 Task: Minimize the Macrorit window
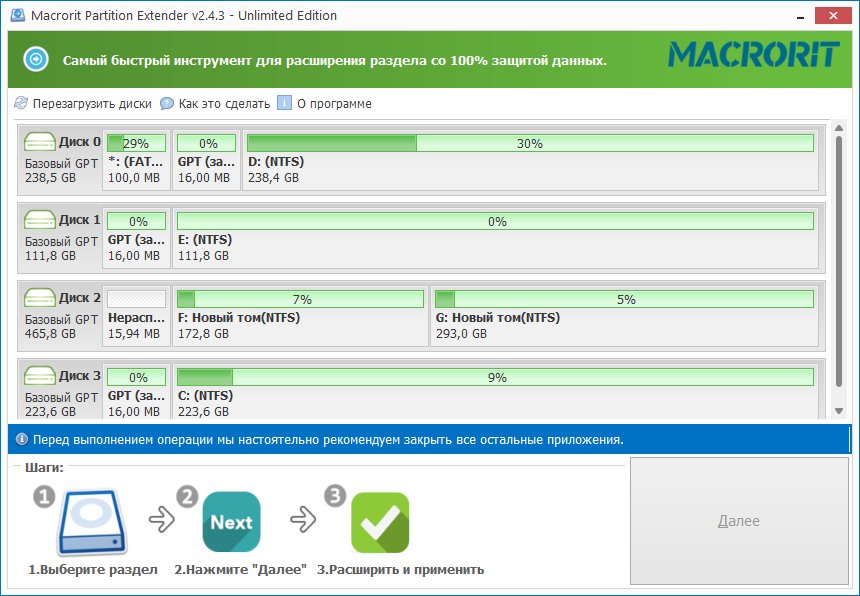pyautogui.click(x=800, y=16)
